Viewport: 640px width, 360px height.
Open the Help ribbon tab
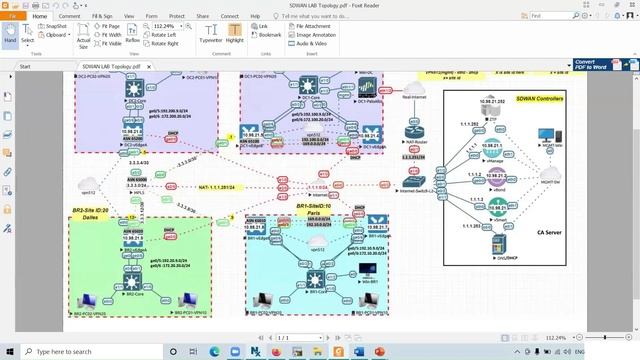coord(255,16)
